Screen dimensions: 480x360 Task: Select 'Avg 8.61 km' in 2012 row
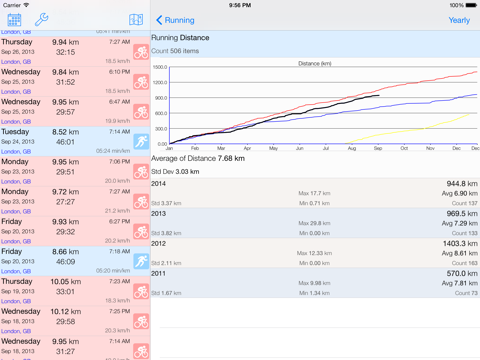460,253
